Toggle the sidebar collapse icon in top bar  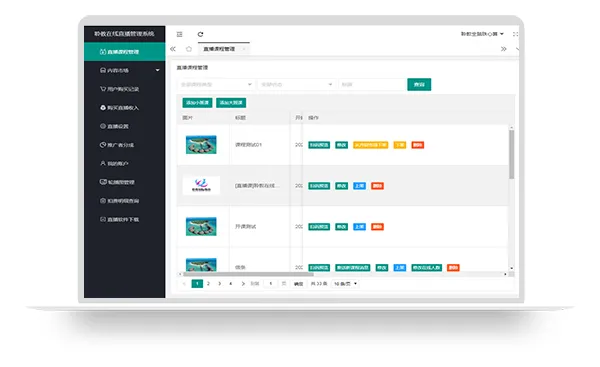tap(179, 34)
